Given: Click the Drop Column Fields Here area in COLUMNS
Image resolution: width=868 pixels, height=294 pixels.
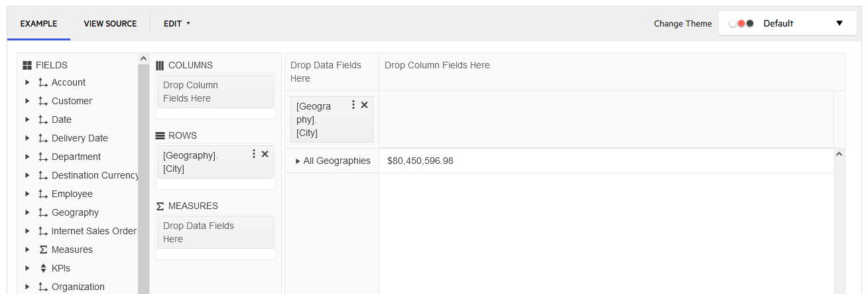Looking at the screenshot, I should click(x=215, y=92).
